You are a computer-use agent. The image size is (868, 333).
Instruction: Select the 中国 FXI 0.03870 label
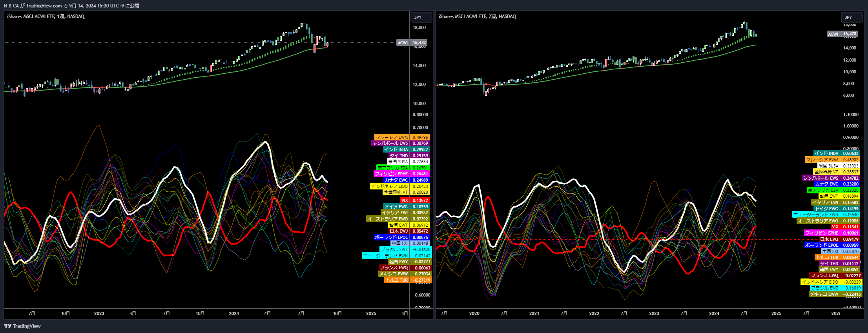(x=841, y=251)
